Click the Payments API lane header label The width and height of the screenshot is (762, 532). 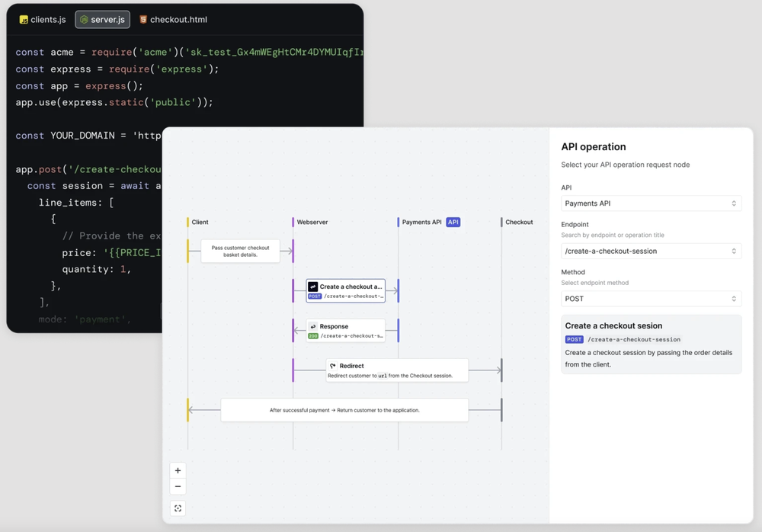pyautogui.click(x=422, y=222)
